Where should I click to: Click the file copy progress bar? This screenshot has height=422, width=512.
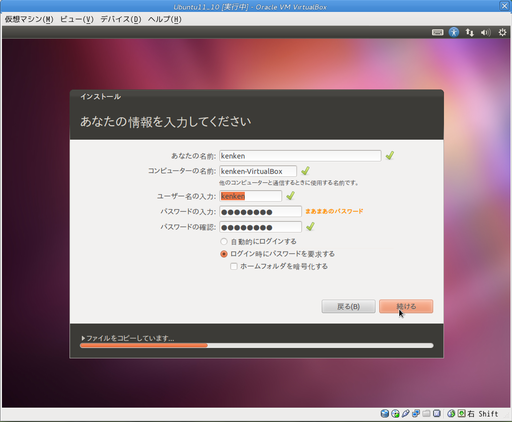257,346
